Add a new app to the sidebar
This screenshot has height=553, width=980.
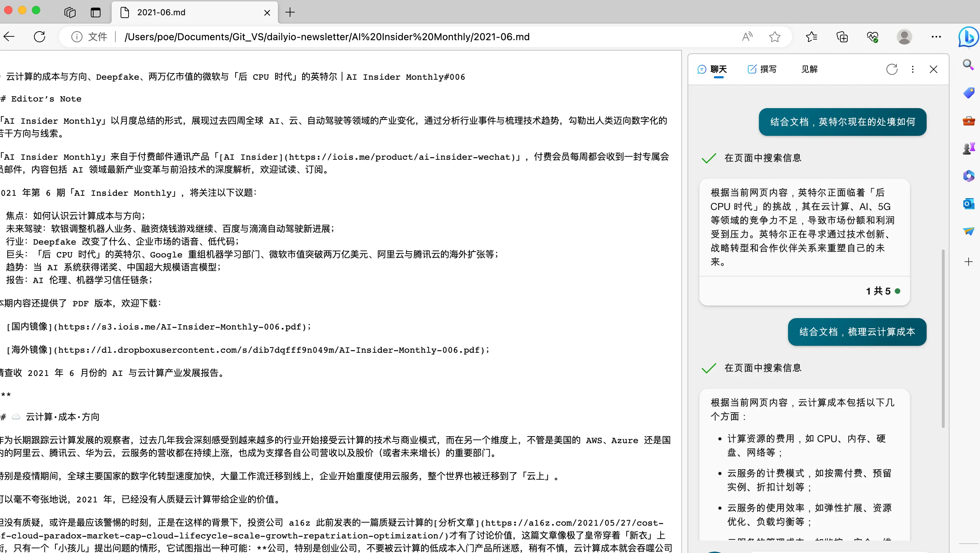coord(968,262)
